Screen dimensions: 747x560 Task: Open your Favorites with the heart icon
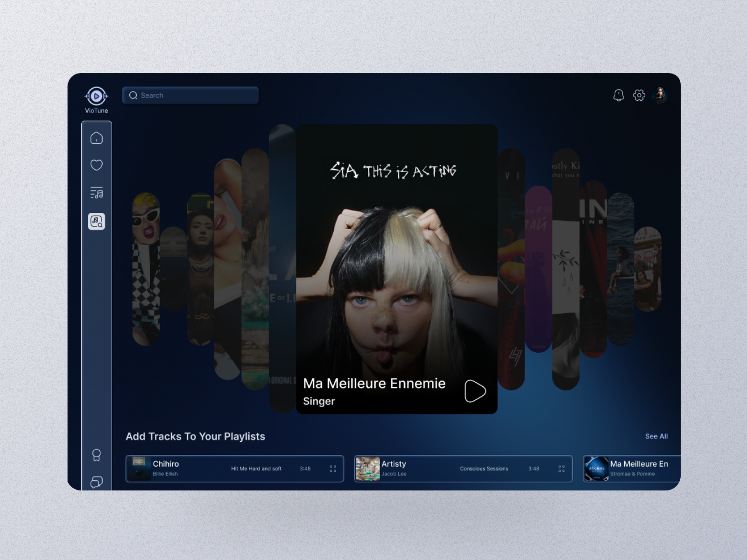click(x=96, y=165)
